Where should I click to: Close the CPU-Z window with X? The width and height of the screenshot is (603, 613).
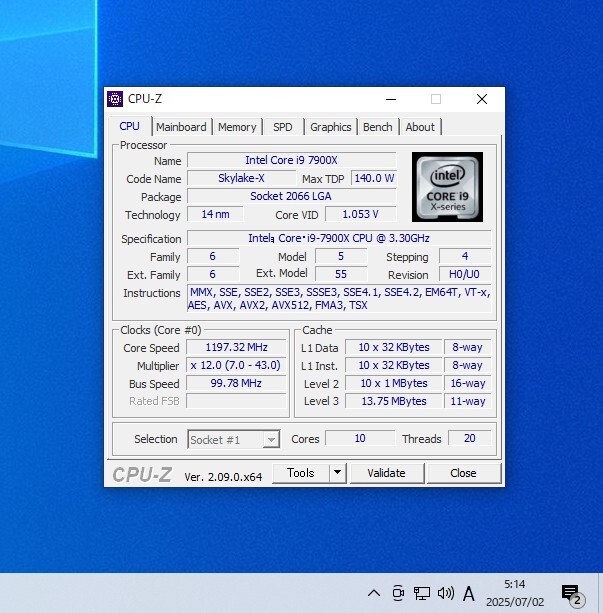[x=482, y=99]
